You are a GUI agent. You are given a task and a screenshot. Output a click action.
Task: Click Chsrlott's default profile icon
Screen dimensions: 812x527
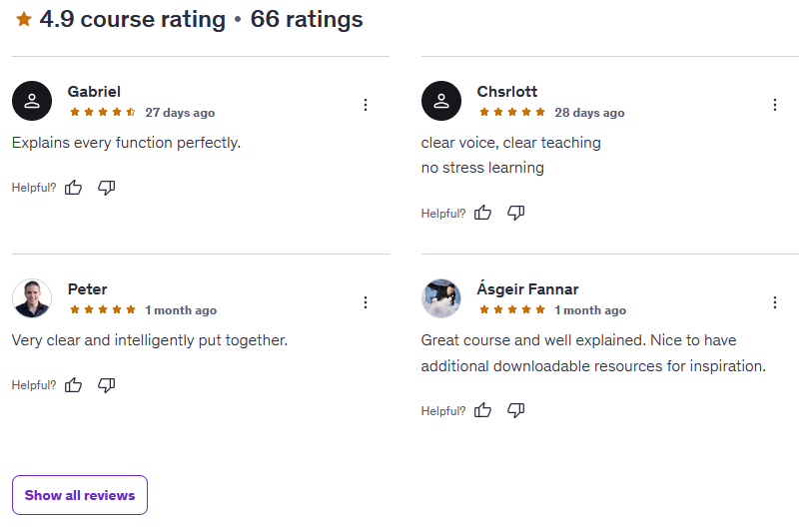441,101
